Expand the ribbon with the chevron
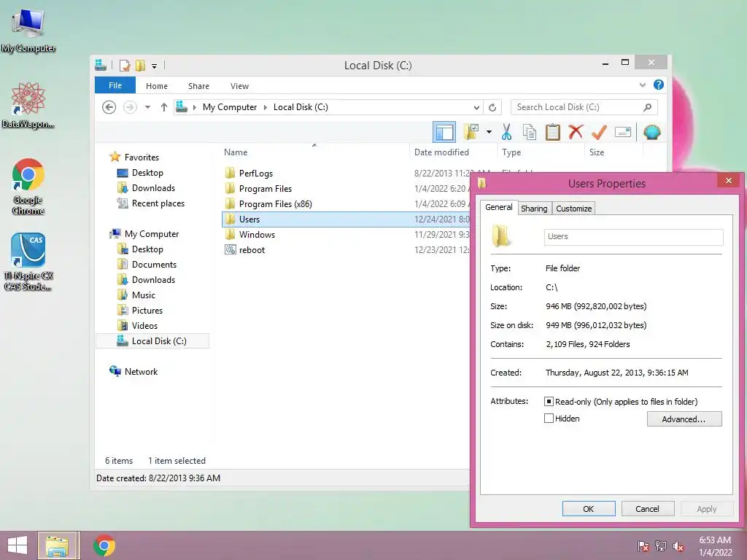The width and height of the screenshot is (747, 560). point(642,85)
